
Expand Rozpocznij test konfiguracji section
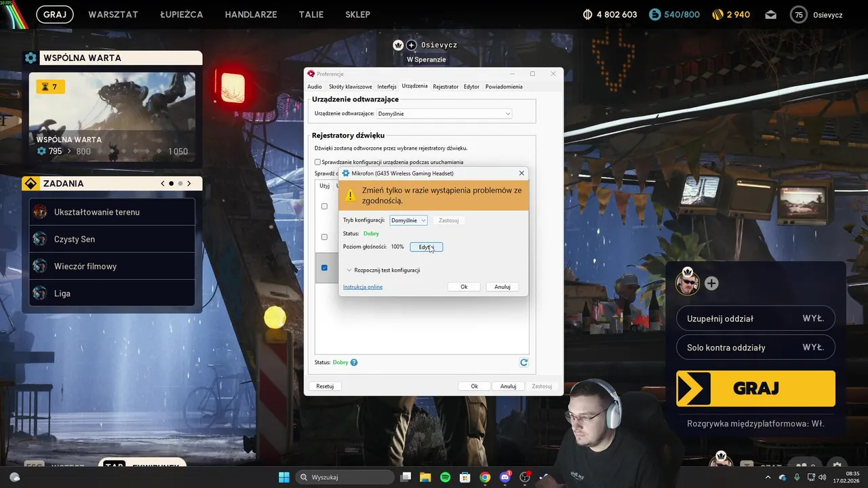(384, 270)
